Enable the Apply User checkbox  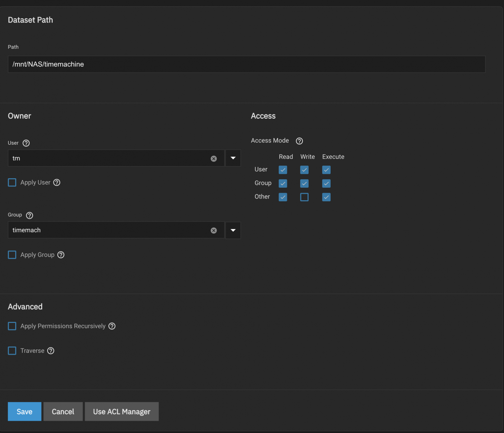click(12, 183)
